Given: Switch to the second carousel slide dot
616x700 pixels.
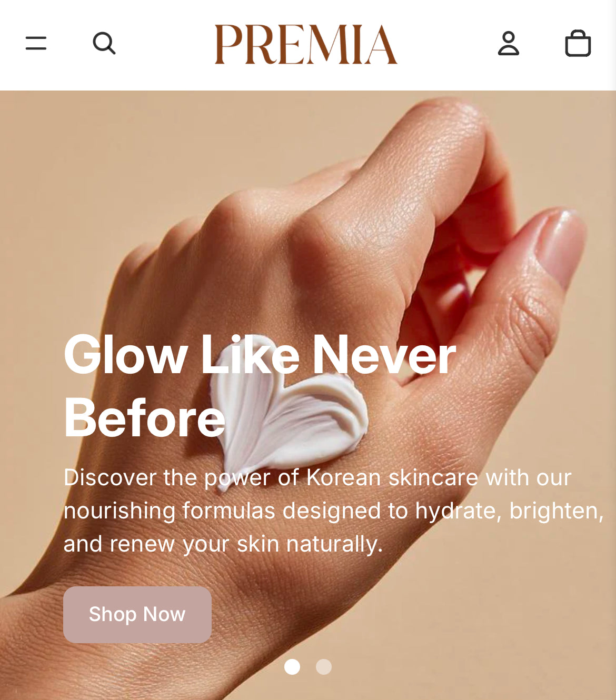Looking at the screenshot, I should point(324,667).
